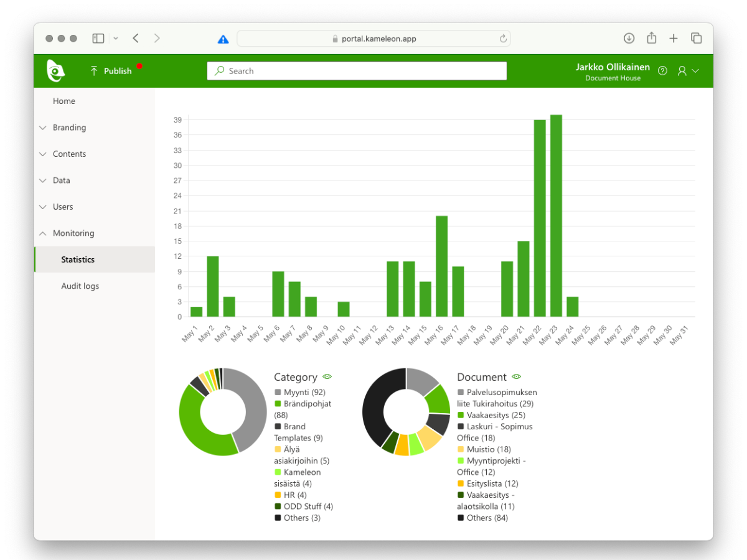This screenshot has height=560, width=747.
Task: Collapse the Monitoring sidebar section
Action: tap(73, 233)
